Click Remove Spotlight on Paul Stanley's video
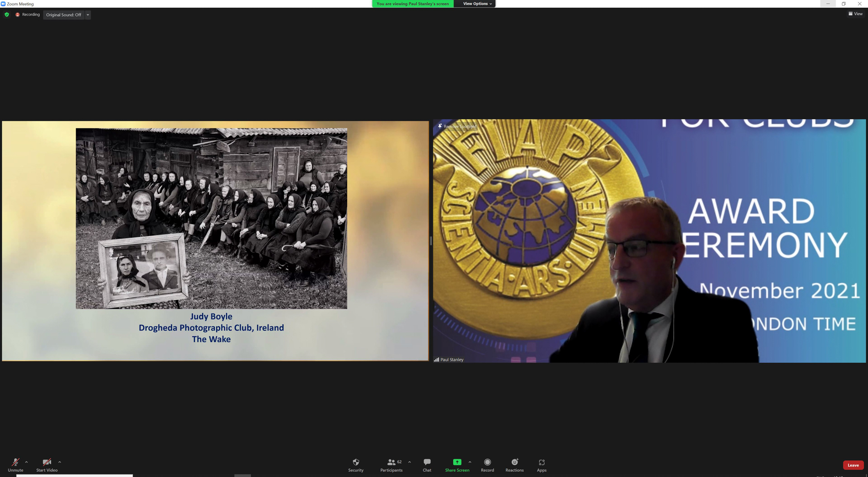This screenshot has width=868, height=477. (x=460, y=127)
